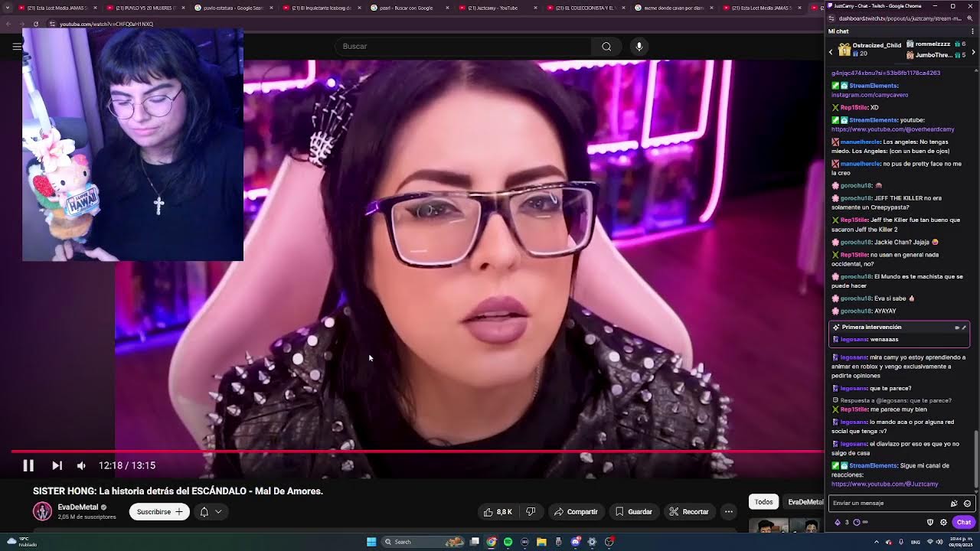980x551 pixels.
Task: Open Ostracized_Child top gifter entry
Action: click(870, 50)
